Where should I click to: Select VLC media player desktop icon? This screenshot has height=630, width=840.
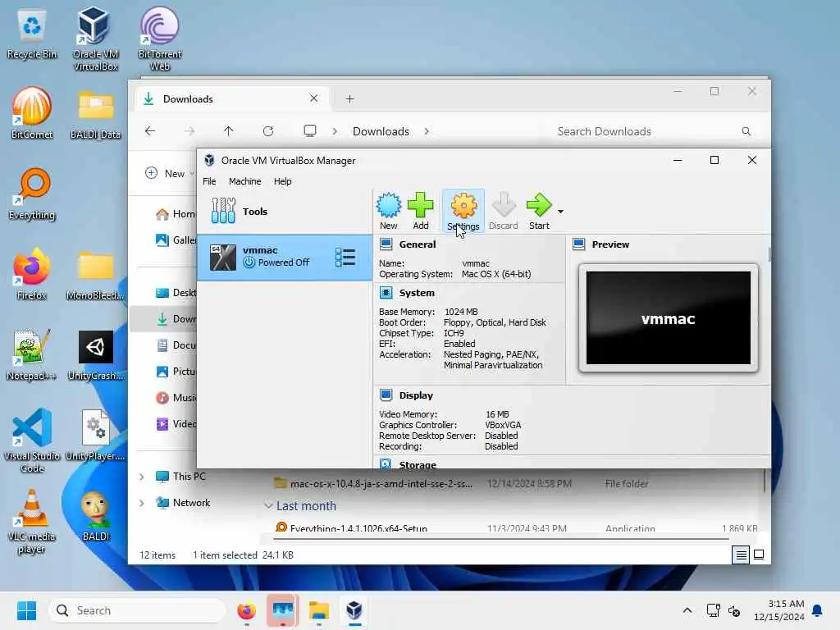pyautogui.click(x=32, y=522)
